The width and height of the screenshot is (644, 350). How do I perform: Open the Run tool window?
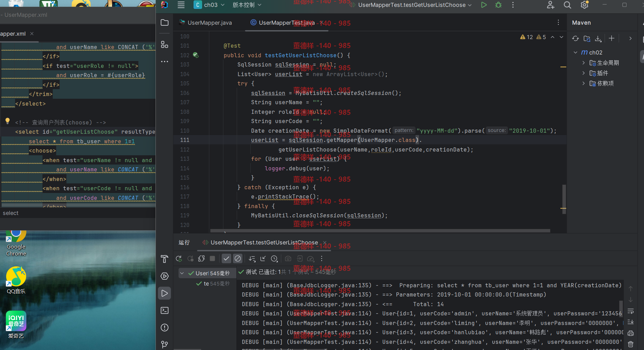point(165,293)
